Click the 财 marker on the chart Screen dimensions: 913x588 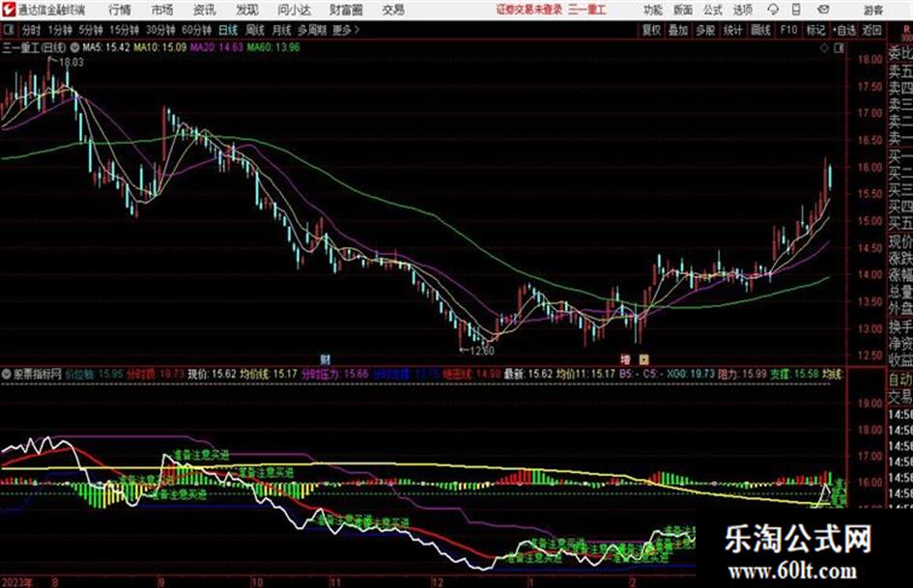[x=325, y=359]
